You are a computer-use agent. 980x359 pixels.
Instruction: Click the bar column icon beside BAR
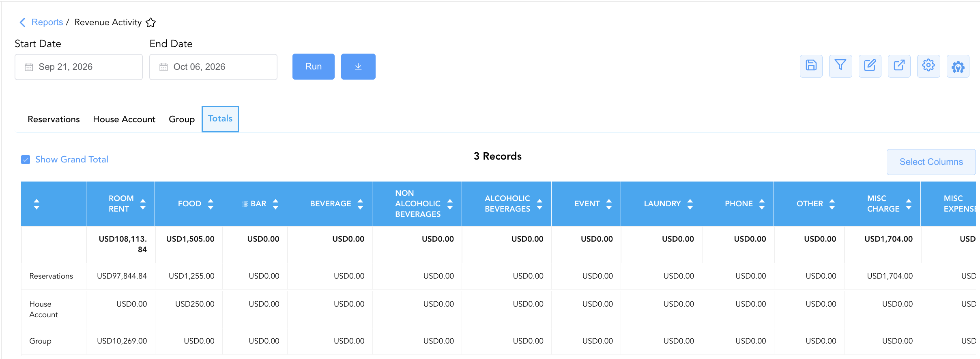(245, 204)
